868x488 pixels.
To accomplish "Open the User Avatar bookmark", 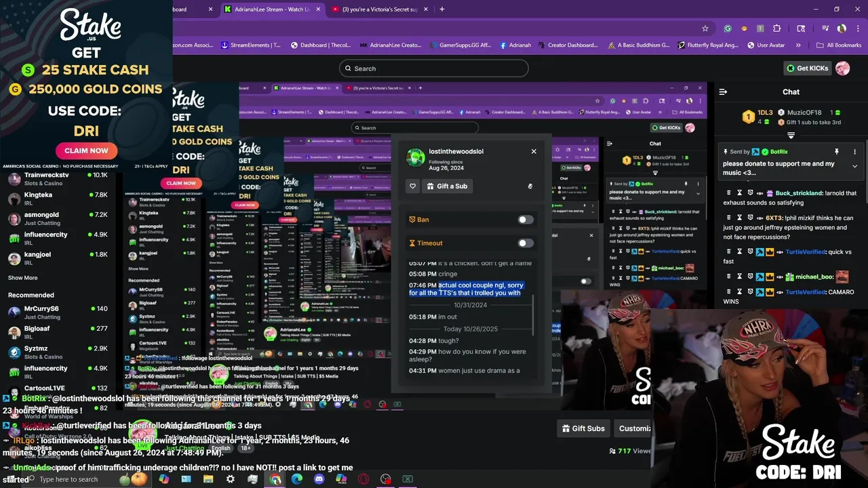I will click(766, 45).
